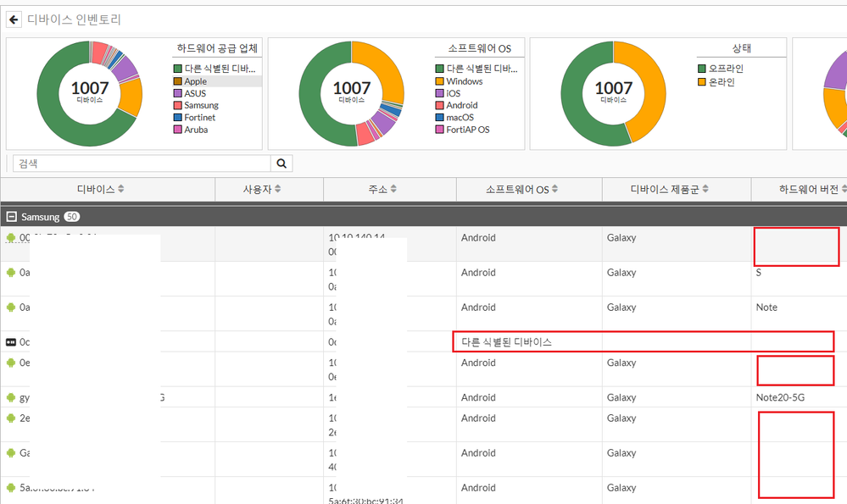Select macOS legend entry
This screenshot has width=847, height=504.
coord(454,117)
